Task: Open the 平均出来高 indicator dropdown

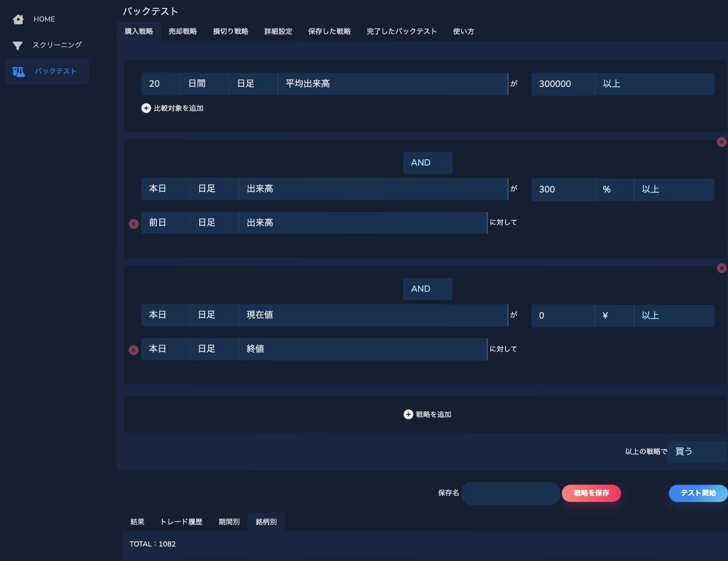Action: (x=393, y=84)
